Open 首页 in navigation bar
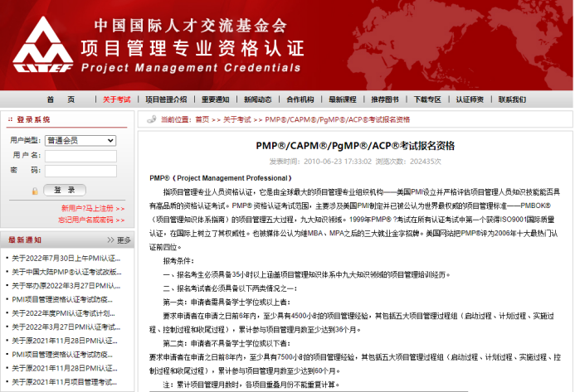 point(61,99)
